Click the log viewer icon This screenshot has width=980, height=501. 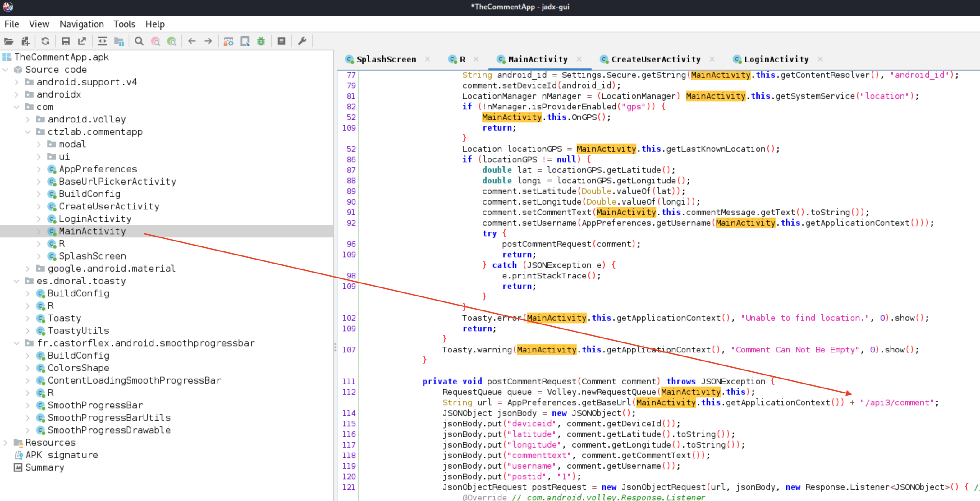(x=282, y=41)
